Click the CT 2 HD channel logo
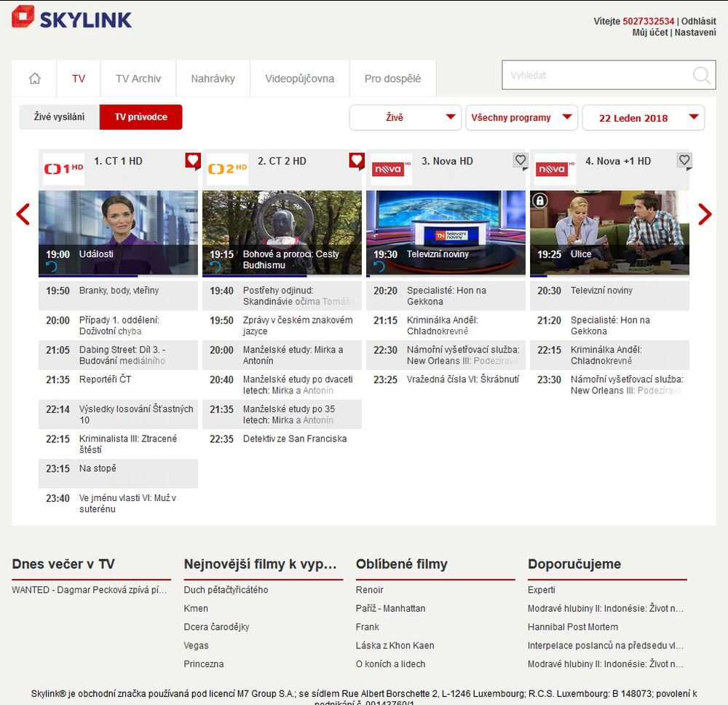Viewport: 728px width, 705px height. click(x=227, y=168)
